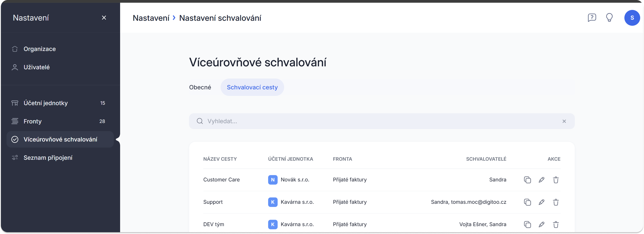Open Účetní jednotky section
This screenshot has height=234, width=644.
pos(46,103)
